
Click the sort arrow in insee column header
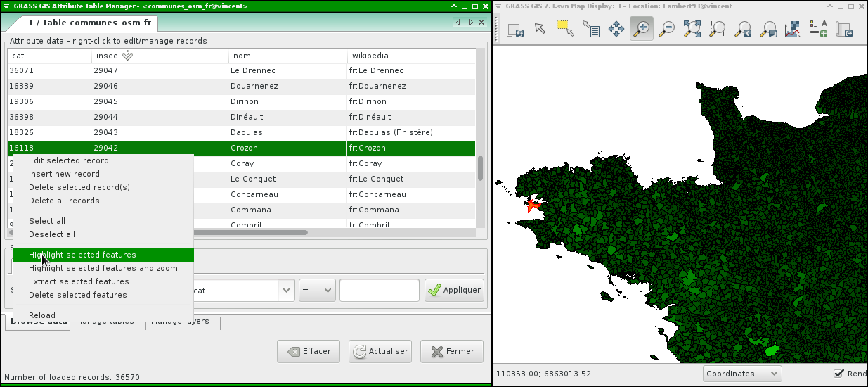[x=127, y=55]
